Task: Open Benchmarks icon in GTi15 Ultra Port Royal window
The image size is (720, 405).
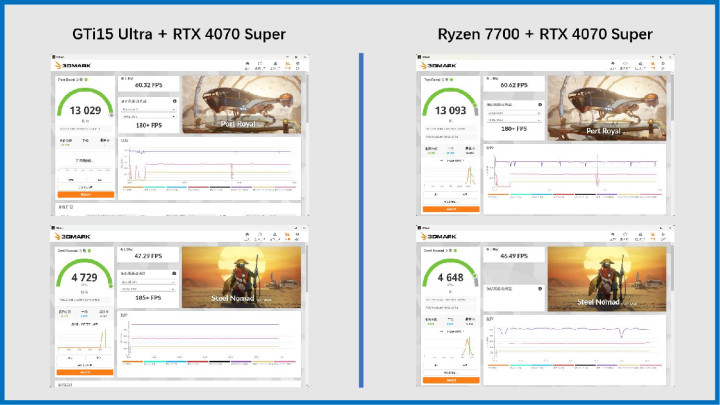Action: pyautogui.click(x=260, y=65)
